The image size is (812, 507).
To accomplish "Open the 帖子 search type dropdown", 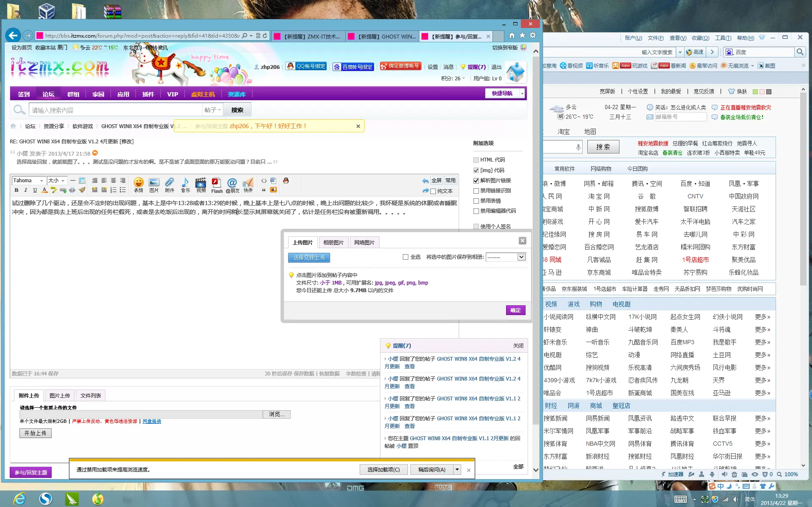I will (212, 110).
